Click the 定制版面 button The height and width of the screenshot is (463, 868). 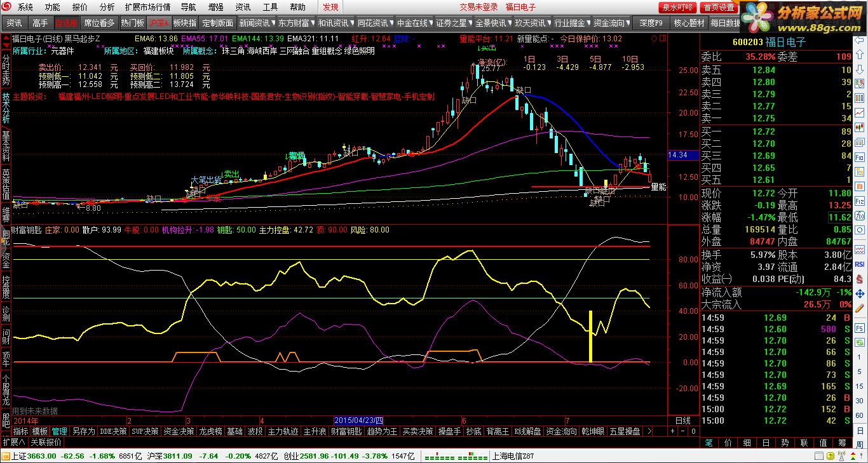[217, 23]
